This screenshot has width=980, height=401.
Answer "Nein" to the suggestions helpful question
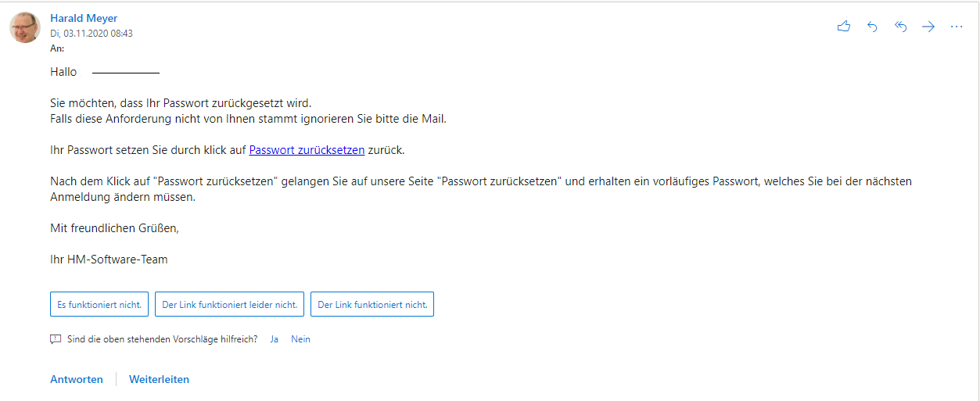pyautogui.click(x=300, y=339)
